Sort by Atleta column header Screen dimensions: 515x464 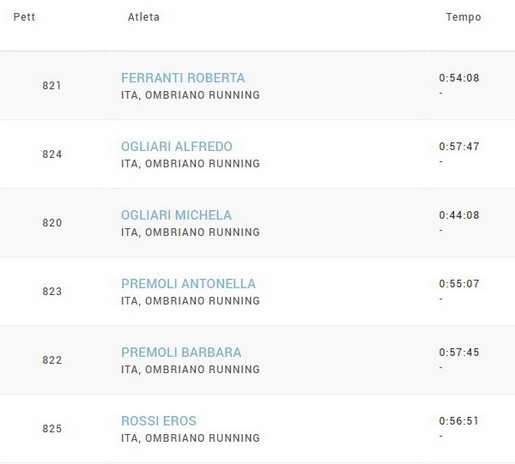pyautogui.click(x=144, y=17)
